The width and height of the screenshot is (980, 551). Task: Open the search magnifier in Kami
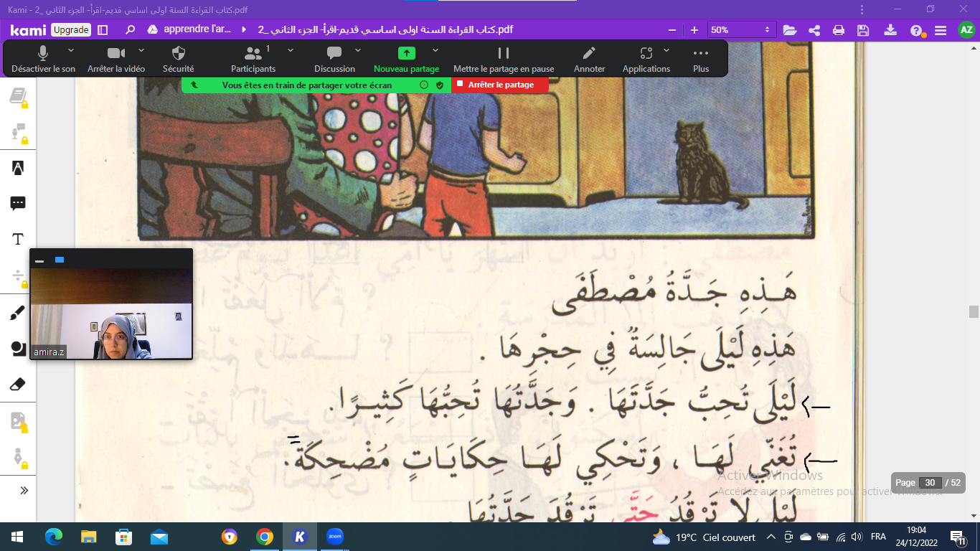point(130,30)
